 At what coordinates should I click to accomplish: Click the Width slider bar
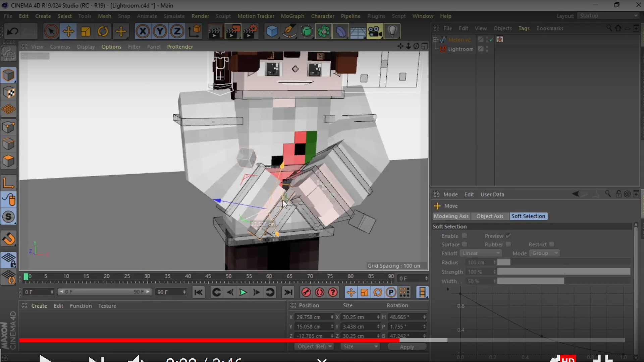click(x=563, y=281)
